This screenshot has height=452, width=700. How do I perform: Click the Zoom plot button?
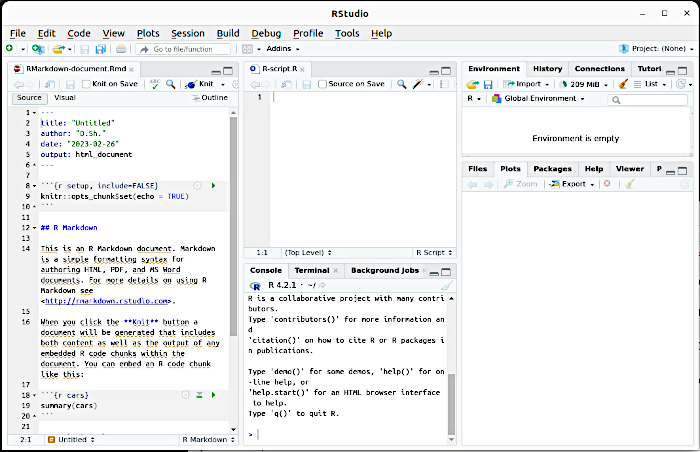(x=521, y=184)
